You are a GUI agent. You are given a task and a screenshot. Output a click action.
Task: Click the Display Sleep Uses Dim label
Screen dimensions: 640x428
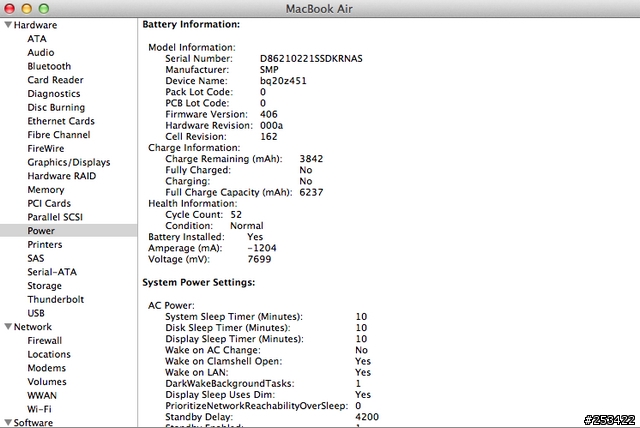220,395
